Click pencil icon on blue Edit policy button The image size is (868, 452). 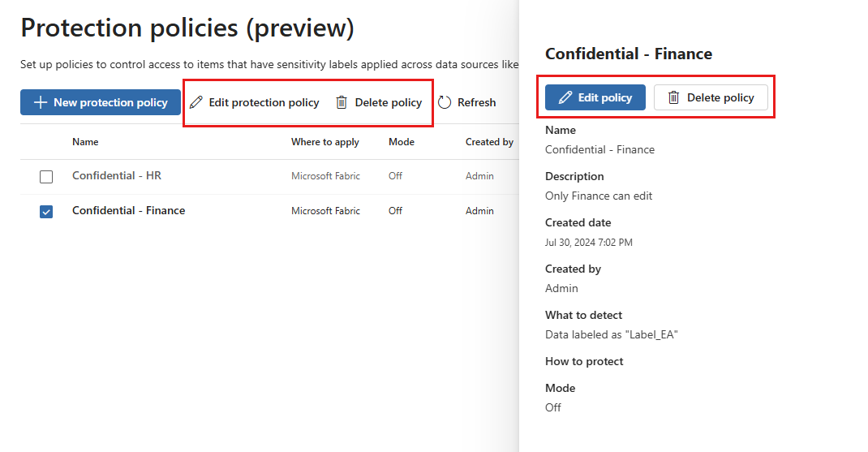coord(565,97)
